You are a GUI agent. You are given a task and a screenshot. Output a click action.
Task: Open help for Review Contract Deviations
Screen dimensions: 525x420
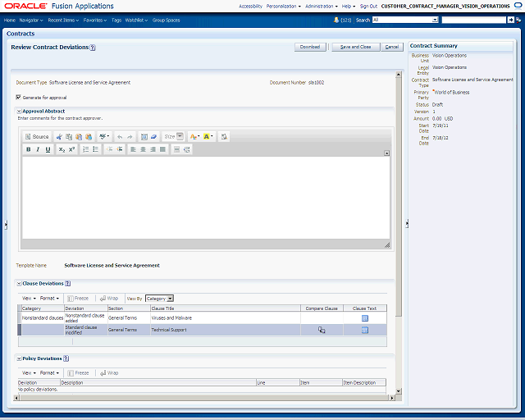click(x=93, y=48)
